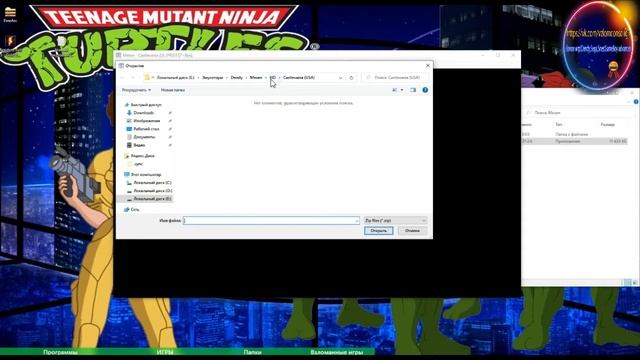Close the Open dialog with X button
Image resolution: width=640 pixels, height=360 pixels.
pyautogui.click(x=428, y=65)
